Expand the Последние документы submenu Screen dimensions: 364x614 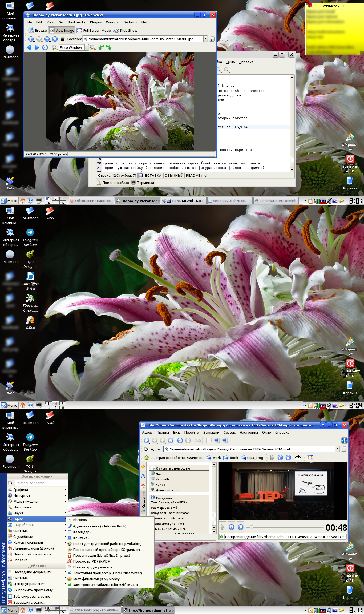pyautogui.click(x=37, y=572)
